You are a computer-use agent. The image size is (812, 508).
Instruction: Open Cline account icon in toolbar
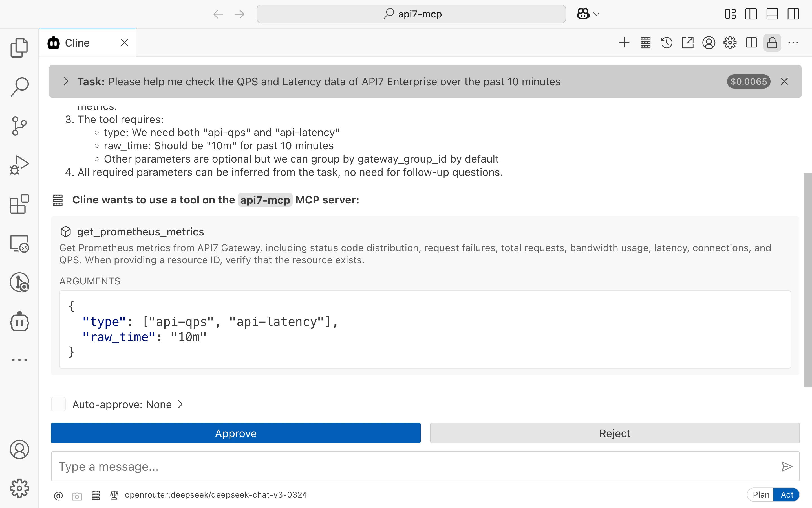(x=709, y=43)
